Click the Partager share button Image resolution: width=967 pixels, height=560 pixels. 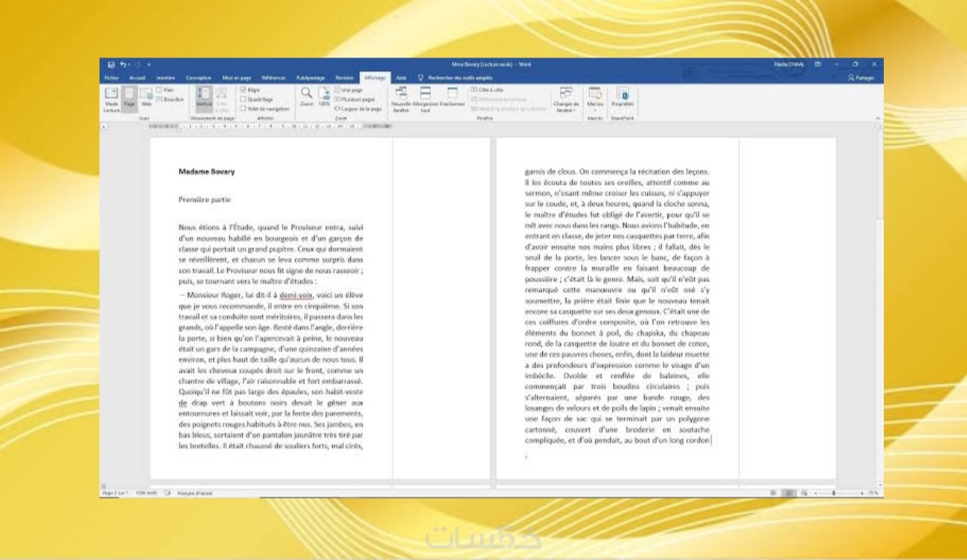tap(861, 78)
